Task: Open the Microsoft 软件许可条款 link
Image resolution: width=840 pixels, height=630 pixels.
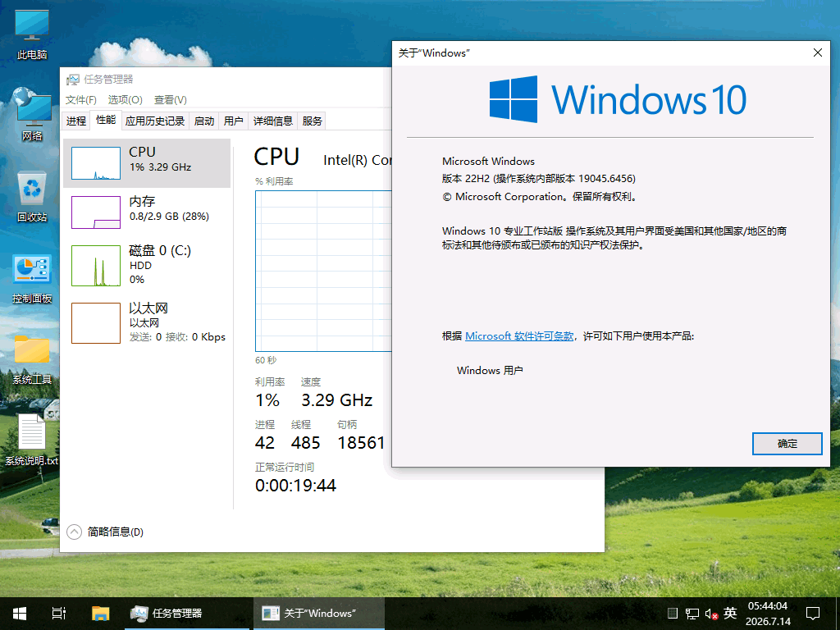Action: pos(519,336)
